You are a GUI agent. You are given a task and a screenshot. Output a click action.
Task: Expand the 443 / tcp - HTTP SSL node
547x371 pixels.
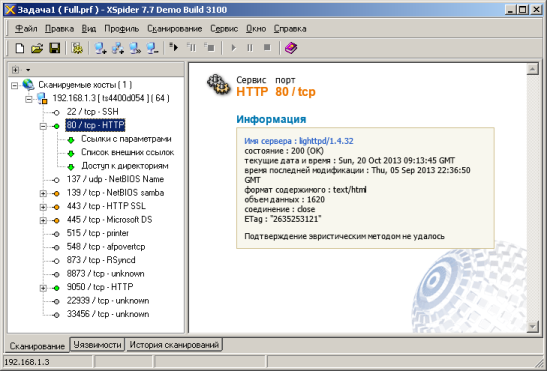(43, 207)
